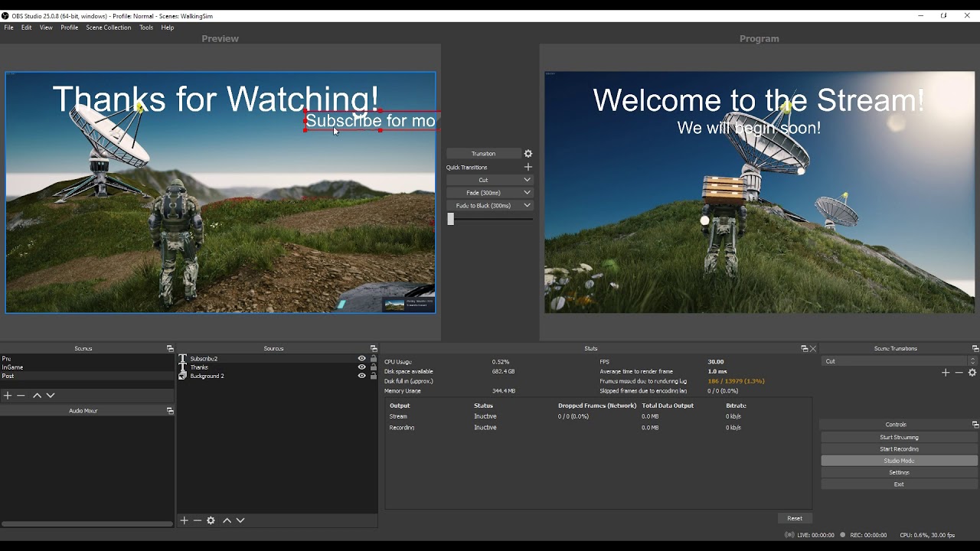
Task: Open source properties gear icon
Action: tap(211, 520)
